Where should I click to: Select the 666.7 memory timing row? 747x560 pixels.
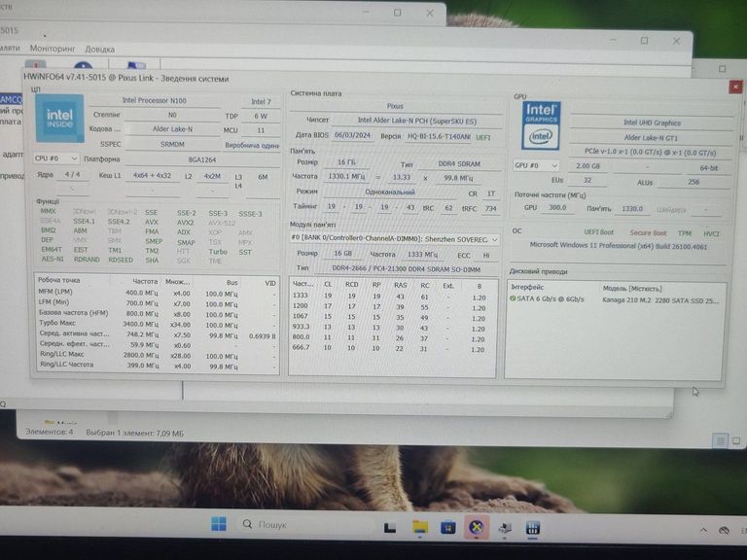tap(393, 349)
